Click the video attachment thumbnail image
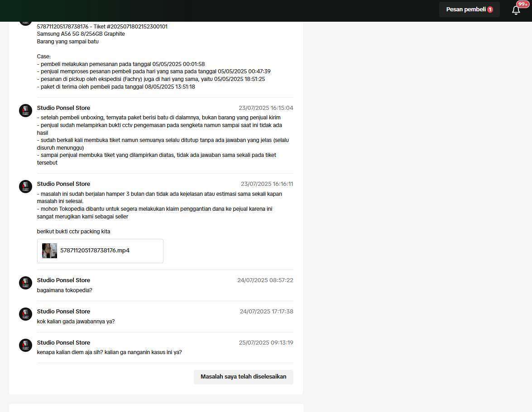The width and height of the screenshot is (532, 412). [49, 251]
